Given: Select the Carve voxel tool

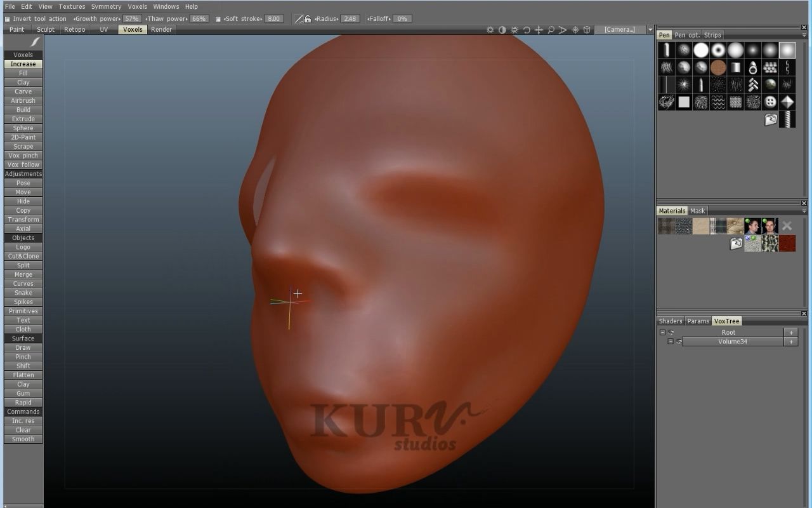Looking at the screenshot, I should click(x=23, y=91).
